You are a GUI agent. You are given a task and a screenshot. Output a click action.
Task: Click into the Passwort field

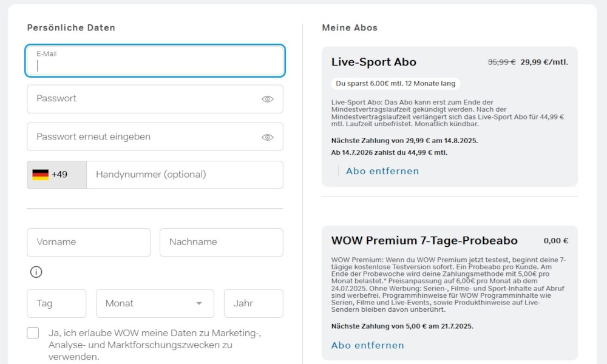[x=155, y=99]
